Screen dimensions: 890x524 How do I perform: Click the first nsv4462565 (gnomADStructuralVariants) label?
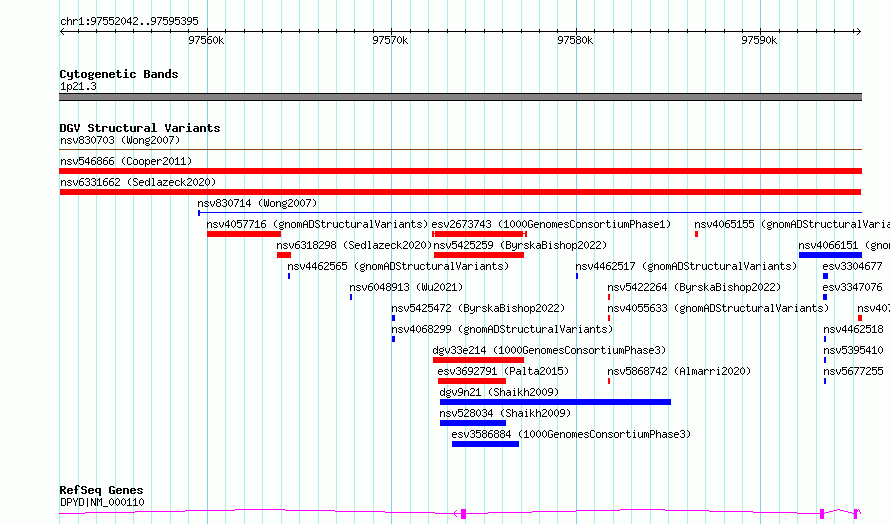coord(398,266)
